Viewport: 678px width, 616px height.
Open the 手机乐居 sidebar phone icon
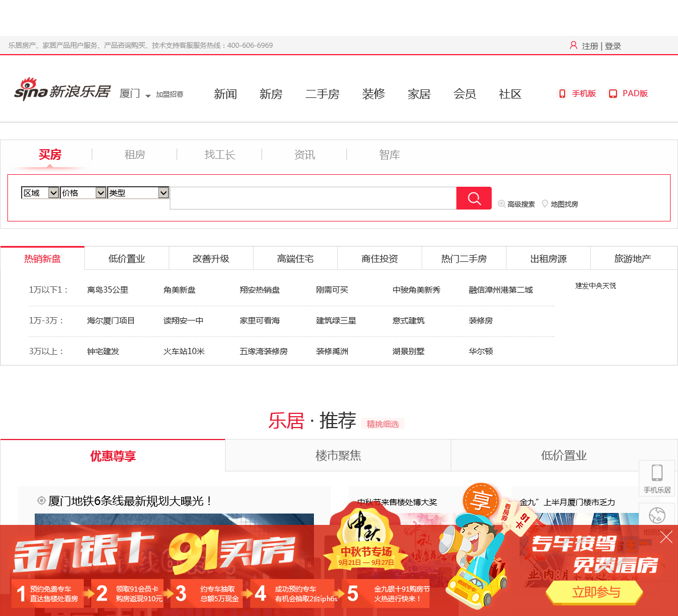click(657, 473)
